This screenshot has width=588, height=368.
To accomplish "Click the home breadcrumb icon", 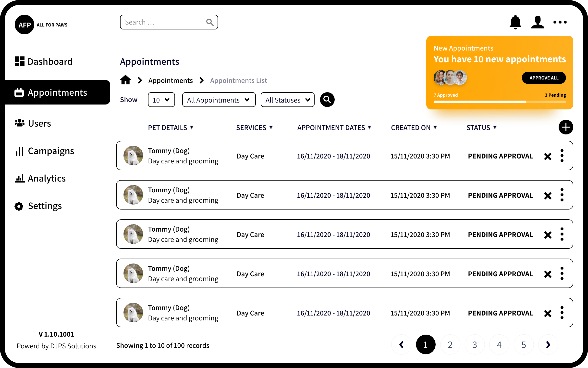I will click(125, 80).
